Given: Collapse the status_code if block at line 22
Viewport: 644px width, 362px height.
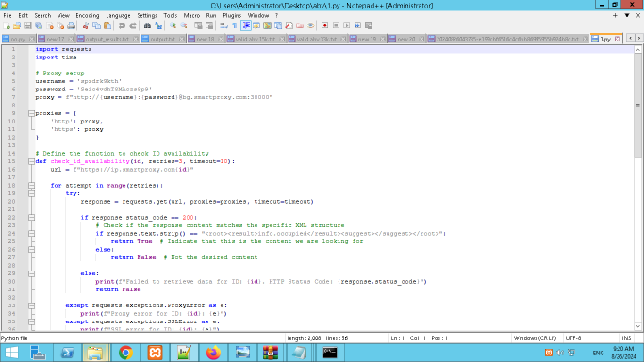Looking at the screenshot, I should tap(32, 218).
